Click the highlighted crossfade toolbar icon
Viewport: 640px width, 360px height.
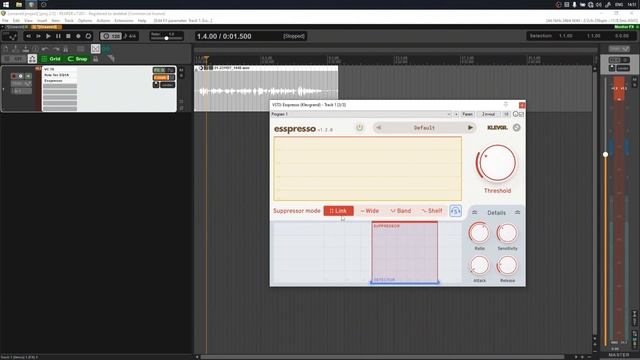click(96, 49)
